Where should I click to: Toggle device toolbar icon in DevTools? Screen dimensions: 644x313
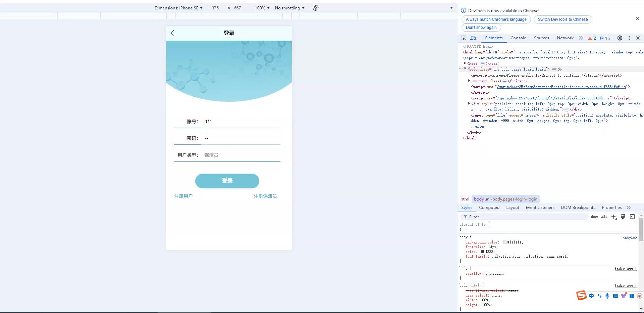[473, 38]
